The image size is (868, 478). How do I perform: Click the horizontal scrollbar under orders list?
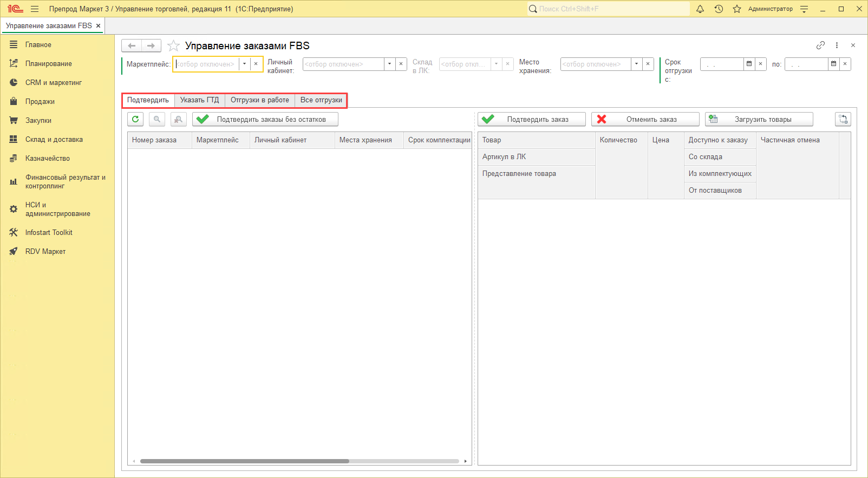(x=245, y=461)
